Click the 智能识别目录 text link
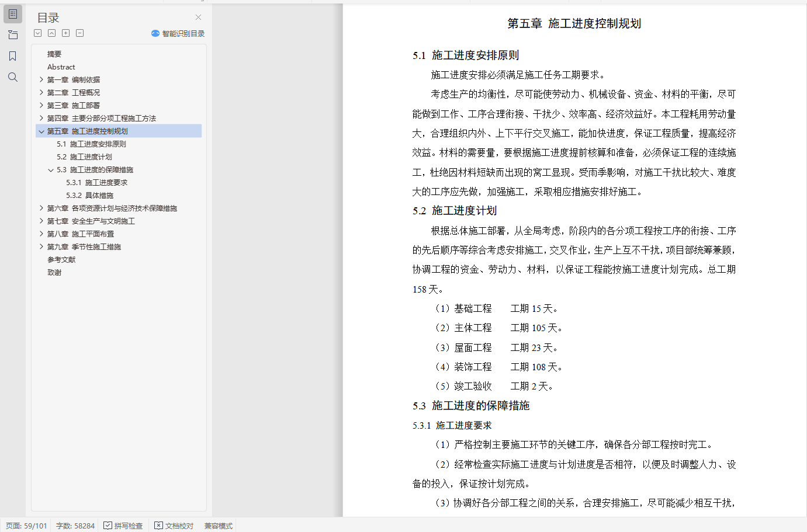Screen dimensions: 807x532 coord(183,33)
